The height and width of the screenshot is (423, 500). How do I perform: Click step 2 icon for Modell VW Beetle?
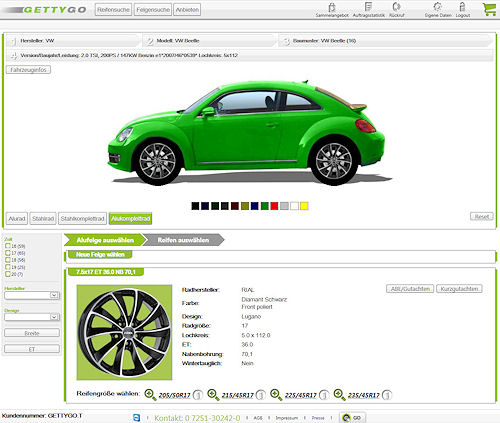pos(150,41)
